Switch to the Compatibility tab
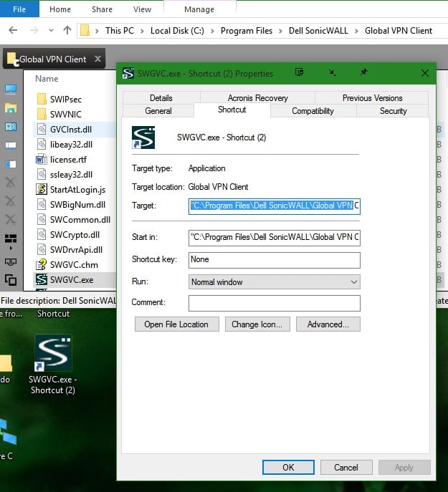Image resolution: width=448 pixels, height=492 pixels. pyautogui.click(x=313, y=111)
